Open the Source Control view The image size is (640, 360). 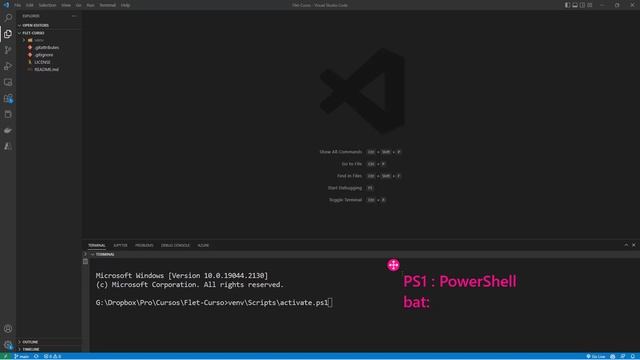click(8, 50)
